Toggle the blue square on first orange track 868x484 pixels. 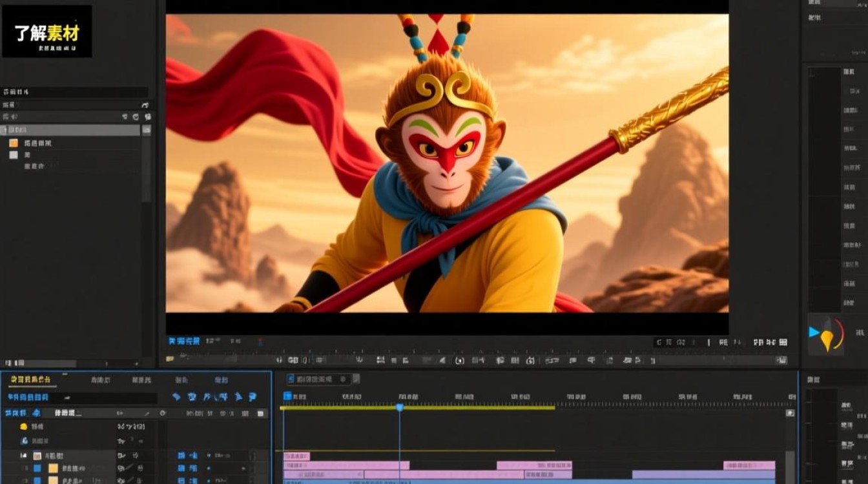click(x=37, y=468)
